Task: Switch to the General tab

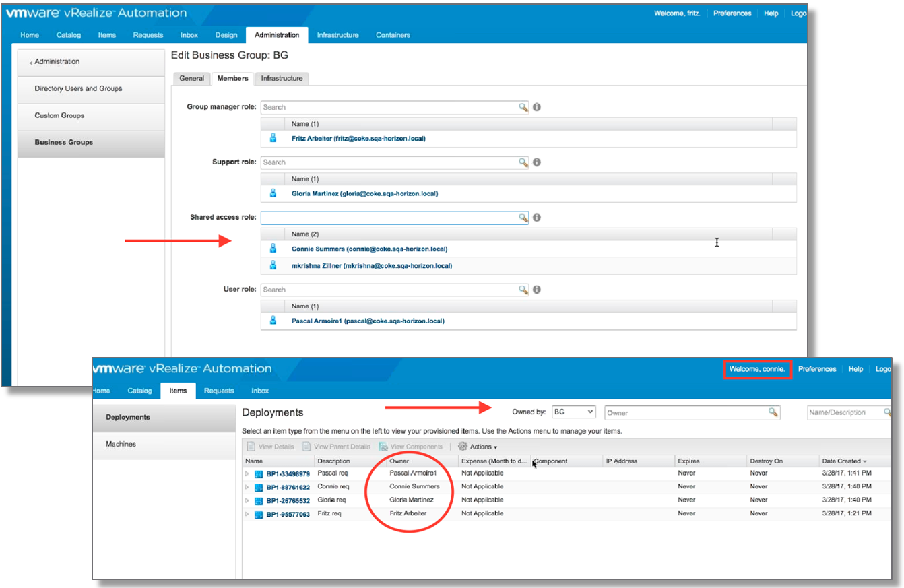Action: pos(191,78)
